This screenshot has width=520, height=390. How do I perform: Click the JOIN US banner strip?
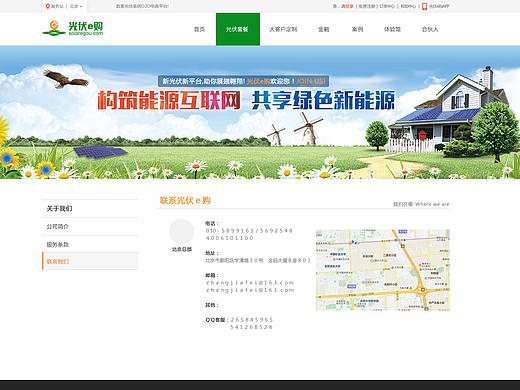[x=243, y=81]
